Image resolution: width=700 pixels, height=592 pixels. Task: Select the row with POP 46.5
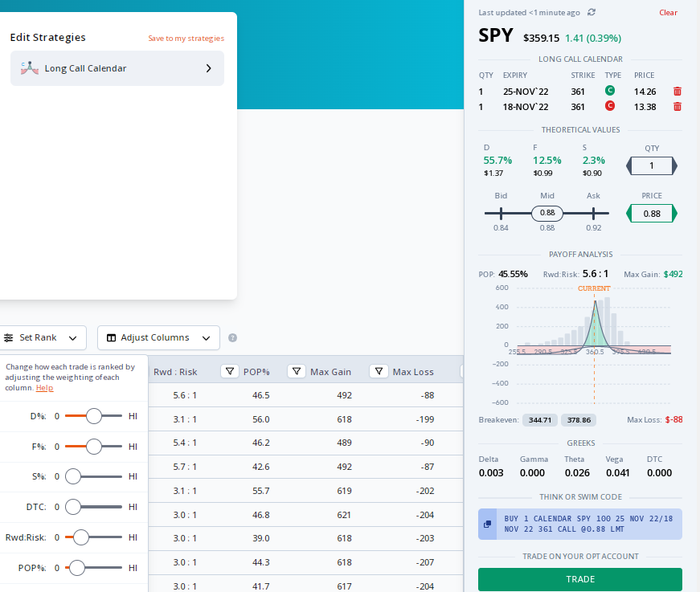coord(306,395)
